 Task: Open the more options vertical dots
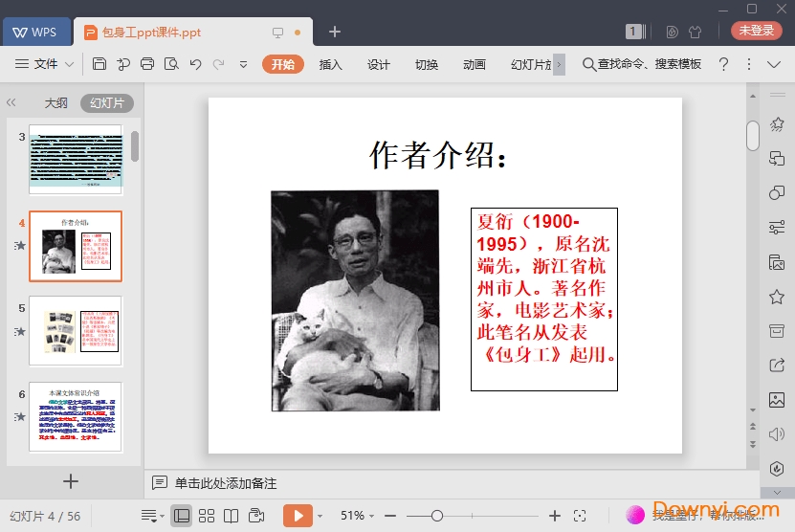point(749,64)
